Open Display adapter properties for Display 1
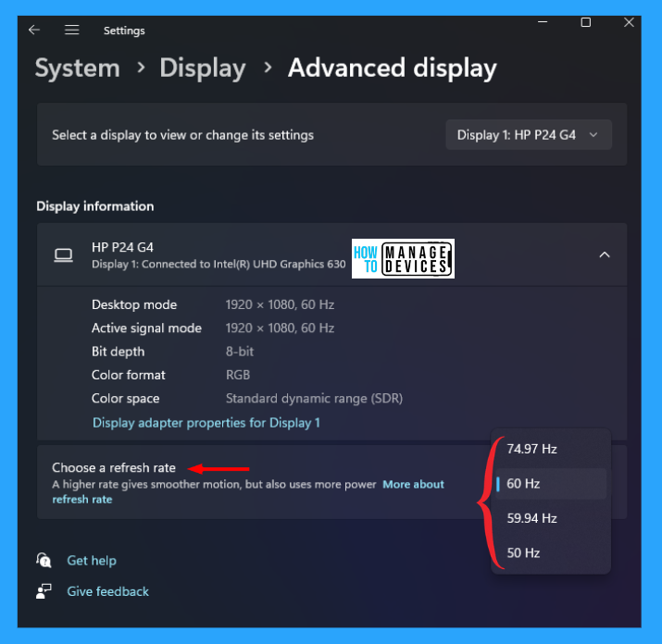Viewport: 662px width, 644px height. 206,423
